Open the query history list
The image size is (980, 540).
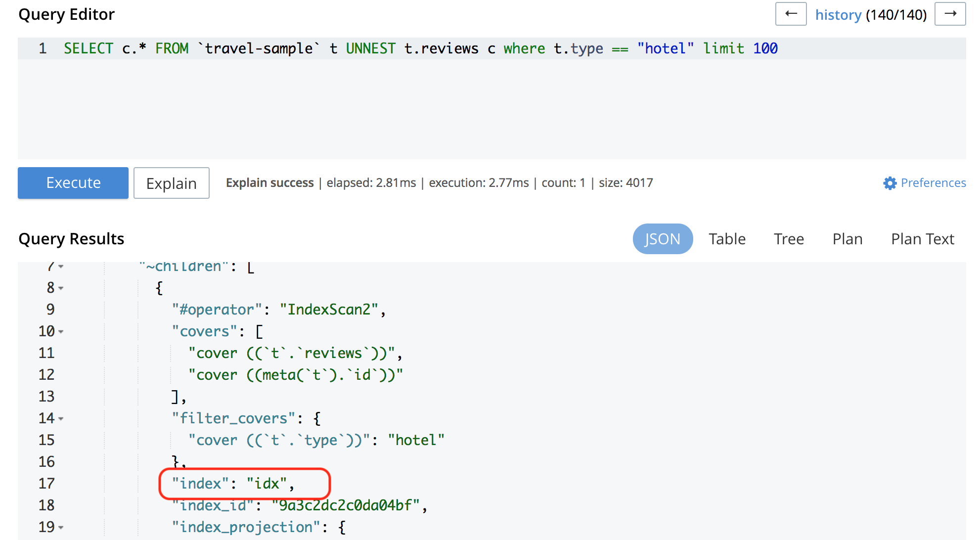(839, 14)
